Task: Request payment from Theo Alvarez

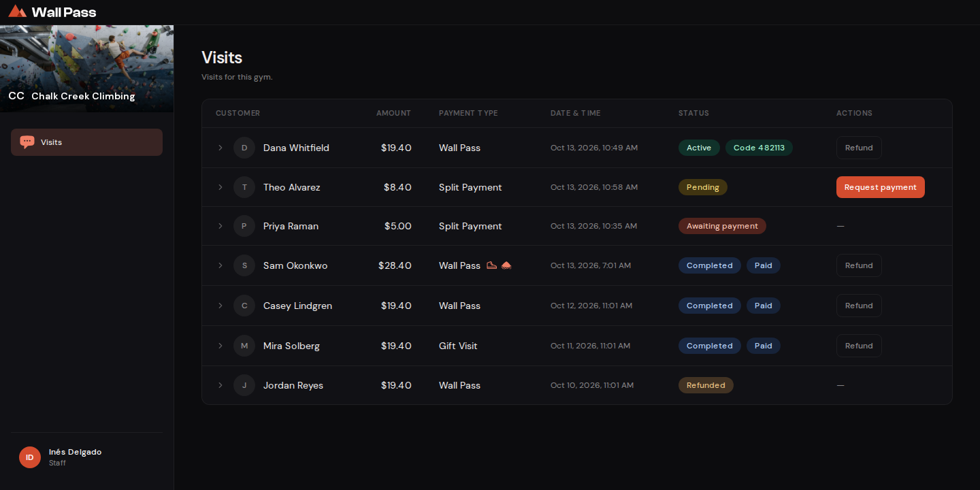Action: [881, 187]
